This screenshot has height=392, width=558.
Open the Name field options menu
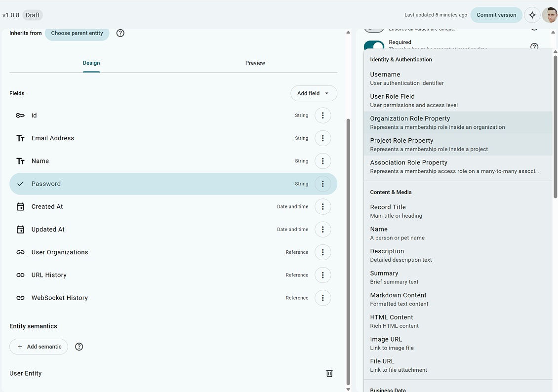click(x=323, y=161)
